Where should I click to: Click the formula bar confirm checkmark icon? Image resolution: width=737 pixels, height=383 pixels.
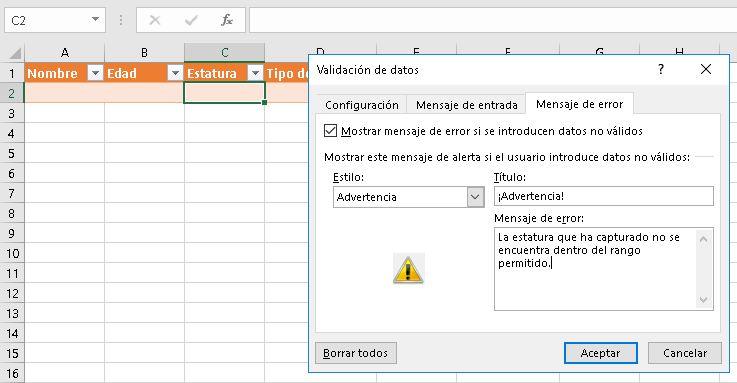coord(191,20)
